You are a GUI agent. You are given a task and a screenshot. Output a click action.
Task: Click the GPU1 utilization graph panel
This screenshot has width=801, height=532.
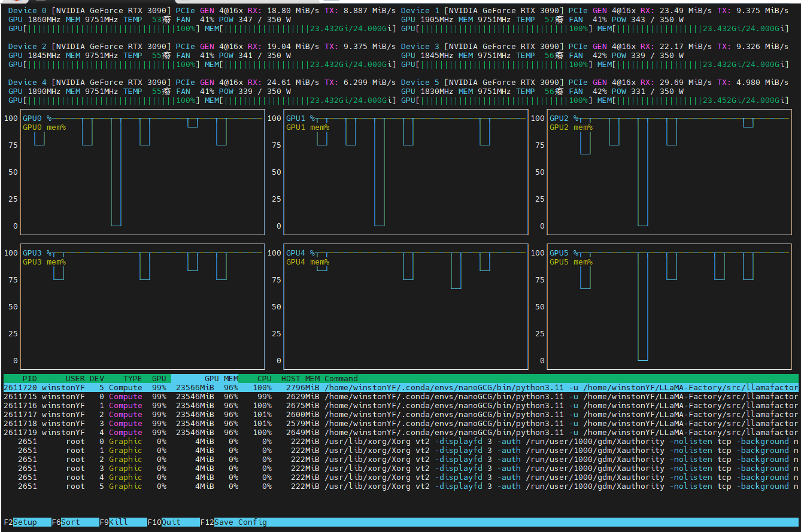406,172
